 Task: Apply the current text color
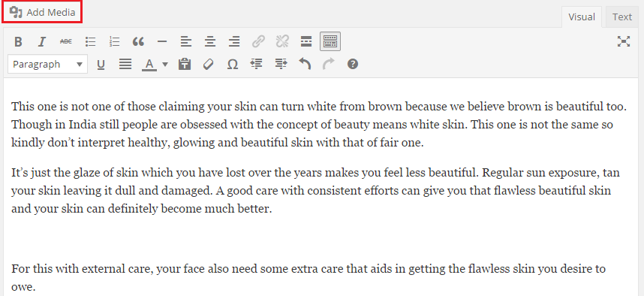point(149,64)
